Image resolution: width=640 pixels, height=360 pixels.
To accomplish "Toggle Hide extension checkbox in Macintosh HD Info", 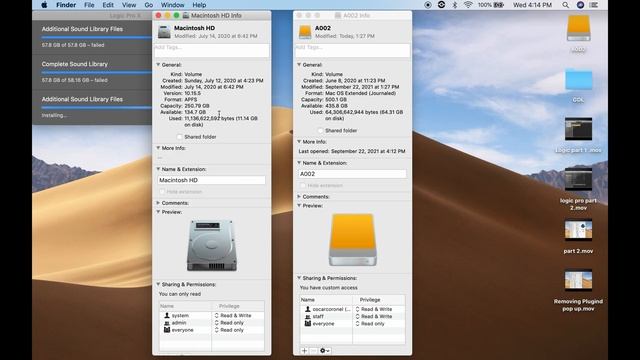I will [162, 191].
